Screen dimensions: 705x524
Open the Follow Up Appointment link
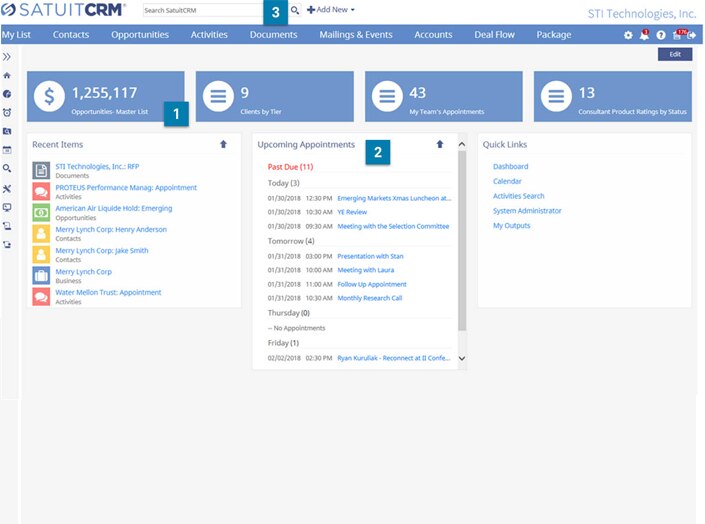tap(372, 284)
